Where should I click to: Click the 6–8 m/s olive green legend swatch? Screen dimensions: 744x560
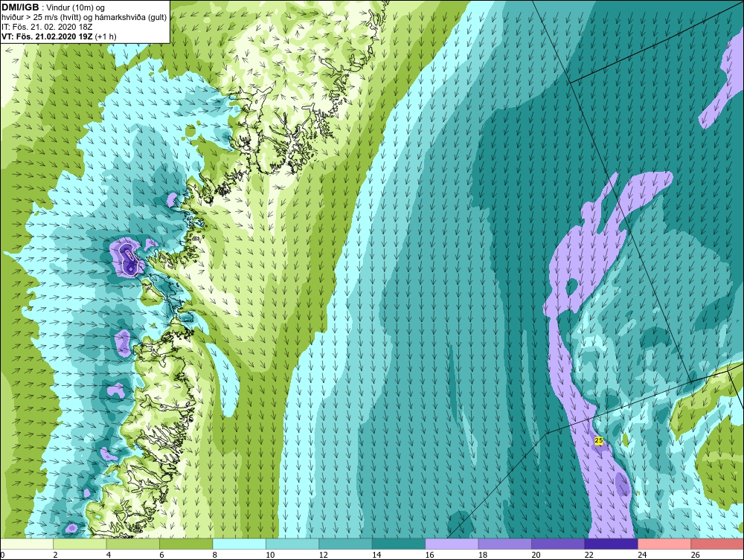click(186, 544)
